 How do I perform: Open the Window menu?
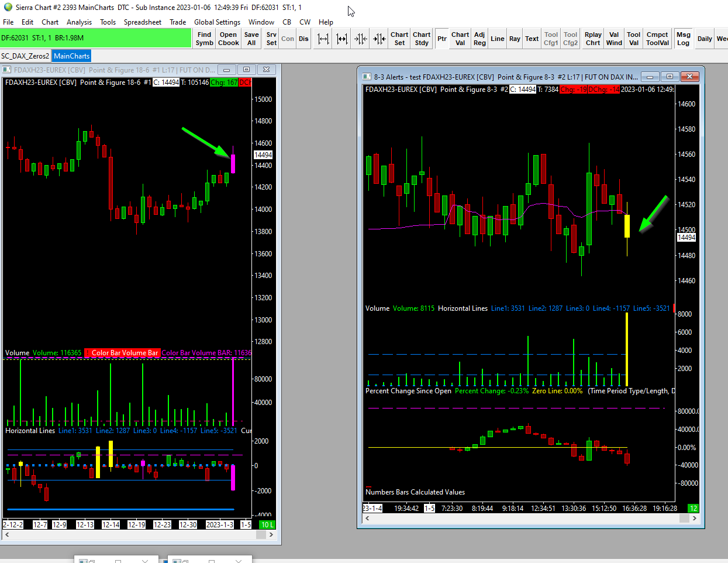tap(261, 22)
